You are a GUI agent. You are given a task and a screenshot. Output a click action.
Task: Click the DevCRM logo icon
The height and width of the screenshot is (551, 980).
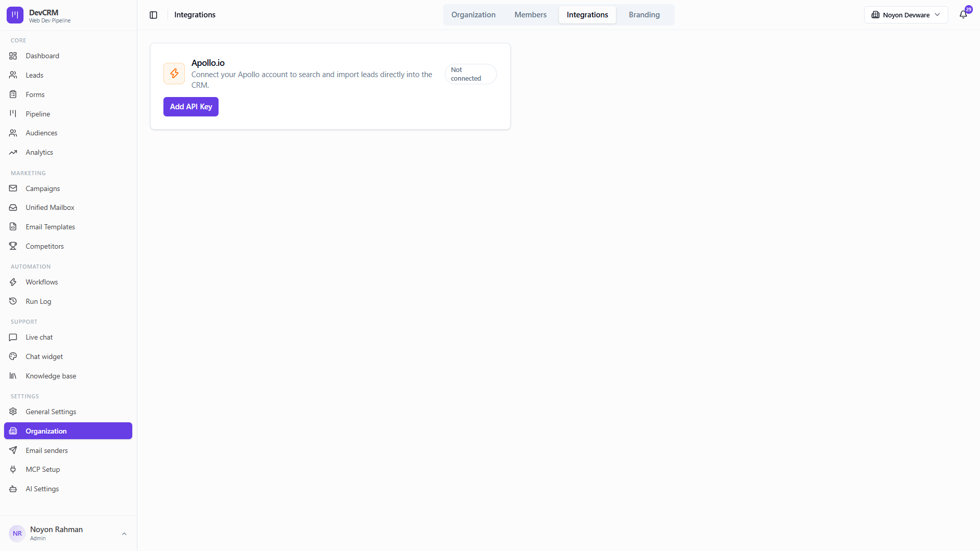point(15,15)
